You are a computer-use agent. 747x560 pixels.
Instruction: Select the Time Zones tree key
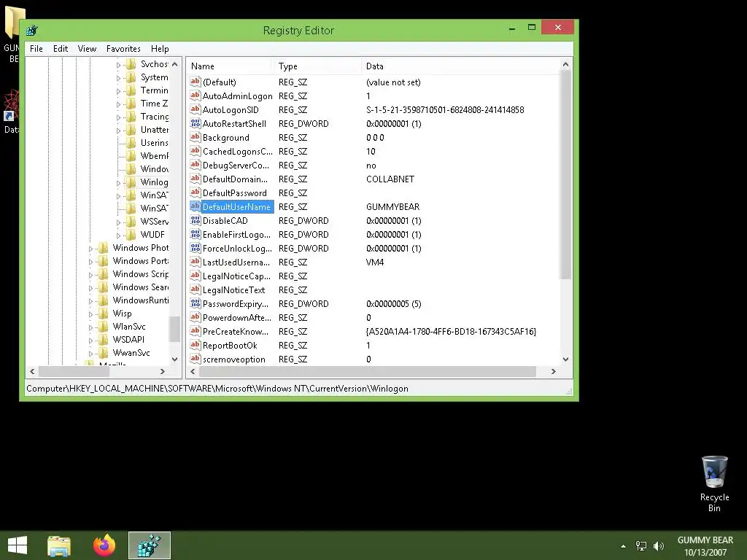tap(154, 104)
